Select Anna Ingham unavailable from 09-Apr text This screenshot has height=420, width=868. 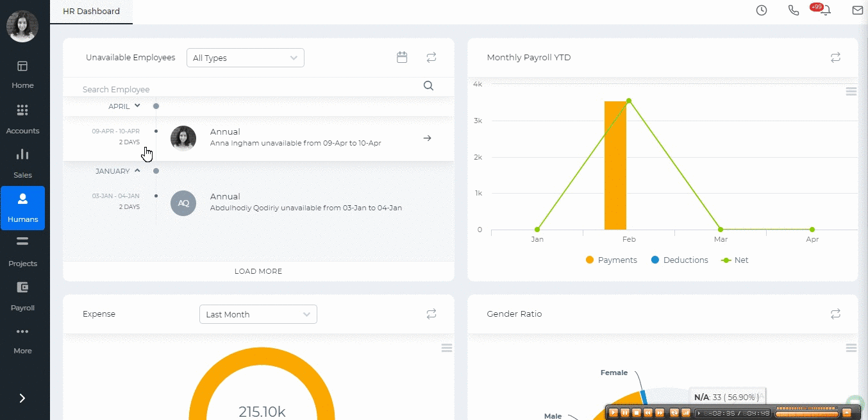[296, 143]
